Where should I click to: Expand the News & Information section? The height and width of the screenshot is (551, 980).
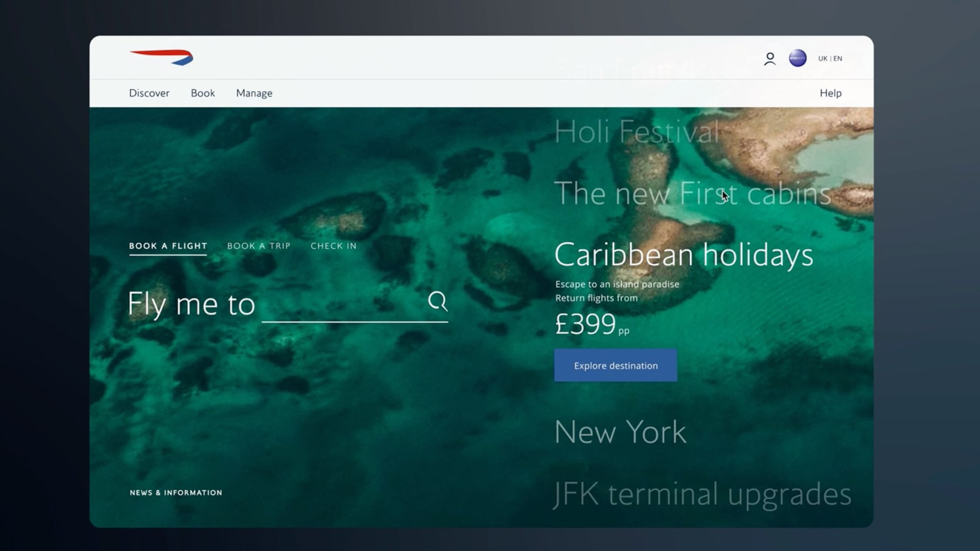point(176,493)
